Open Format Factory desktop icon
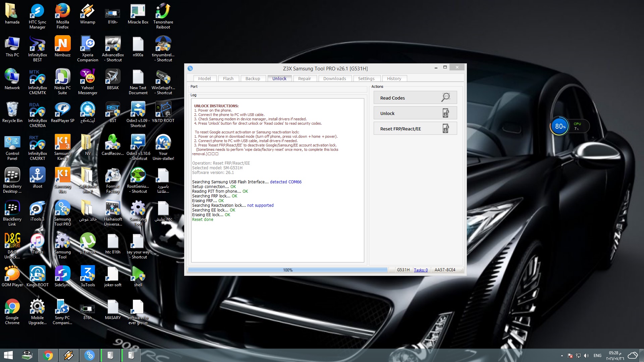This screenshot has height=362, width=644. [113, 180]
